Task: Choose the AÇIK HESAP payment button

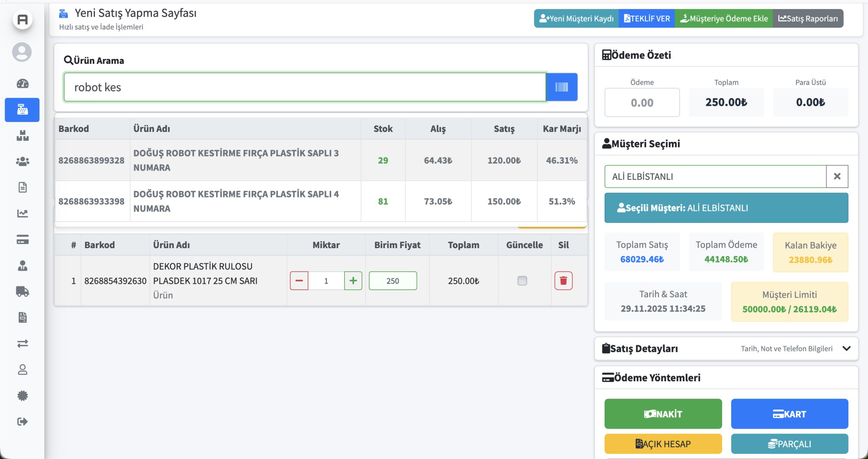Action: click(663, 444)
